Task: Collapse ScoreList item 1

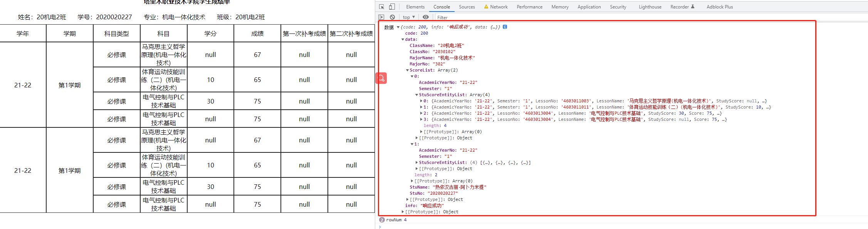Action: pyautogui.click(x=412, y=144)
